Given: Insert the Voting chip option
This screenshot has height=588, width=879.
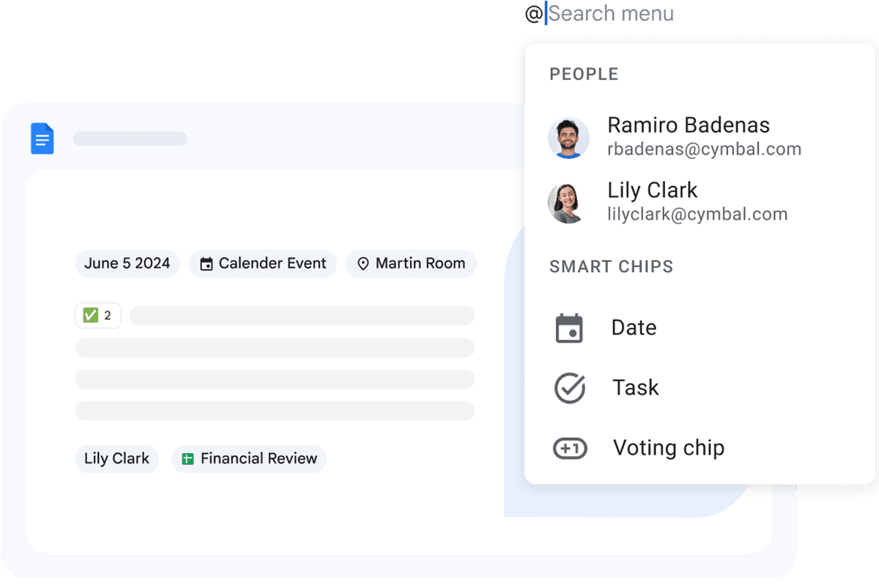Looking at the screenshot, I should click(x=668, y=448).
